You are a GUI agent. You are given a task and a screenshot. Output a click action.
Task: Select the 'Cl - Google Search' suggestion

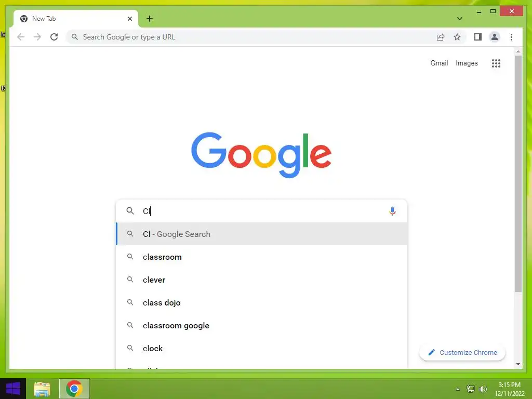coord(261,234)
